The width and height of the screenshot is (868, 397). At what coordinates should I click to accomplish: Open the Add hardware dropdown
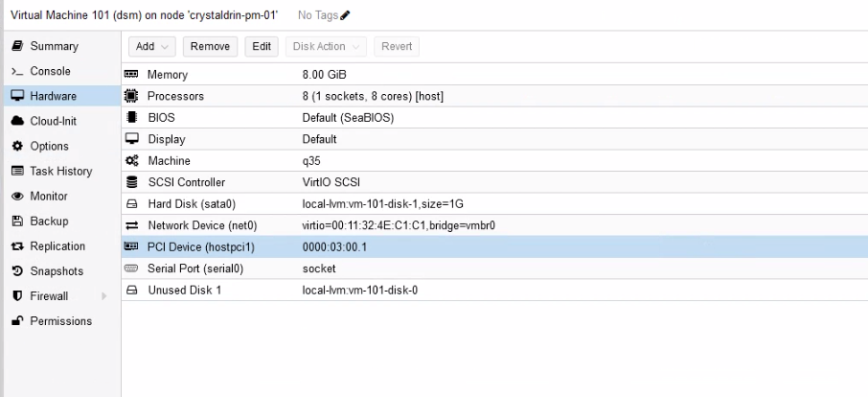tap(150, 46)
